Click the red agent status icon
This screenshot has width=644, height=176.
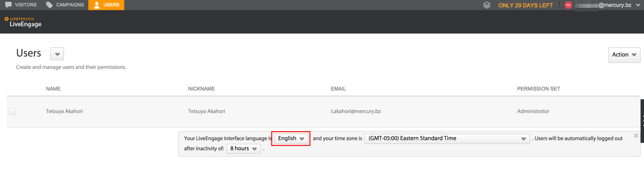click(x=568, y=5)
